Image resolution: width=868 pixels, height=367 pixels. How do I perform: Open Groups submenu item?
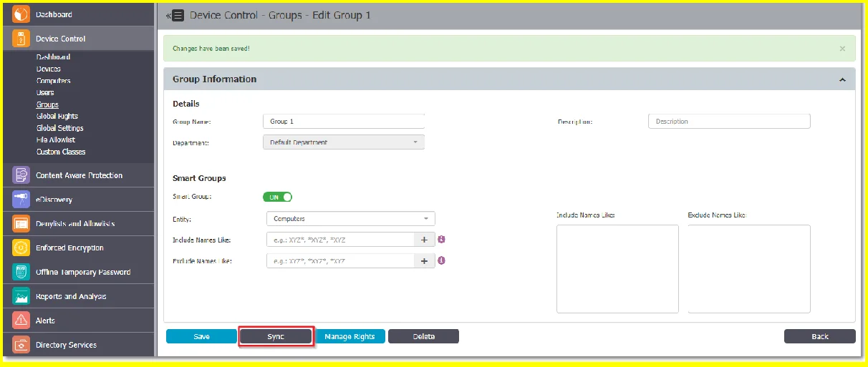point(47,104)
